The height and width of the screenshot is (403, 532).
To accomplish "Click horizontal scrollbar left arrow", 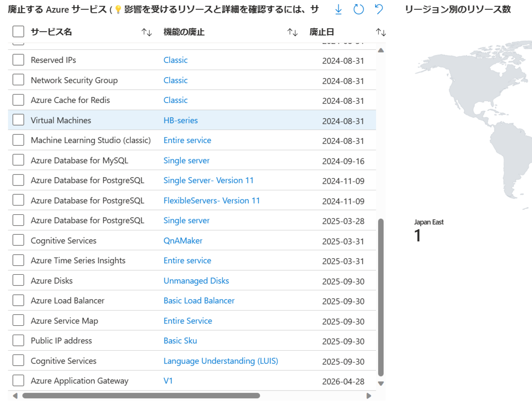I will [x=15, y=395].
